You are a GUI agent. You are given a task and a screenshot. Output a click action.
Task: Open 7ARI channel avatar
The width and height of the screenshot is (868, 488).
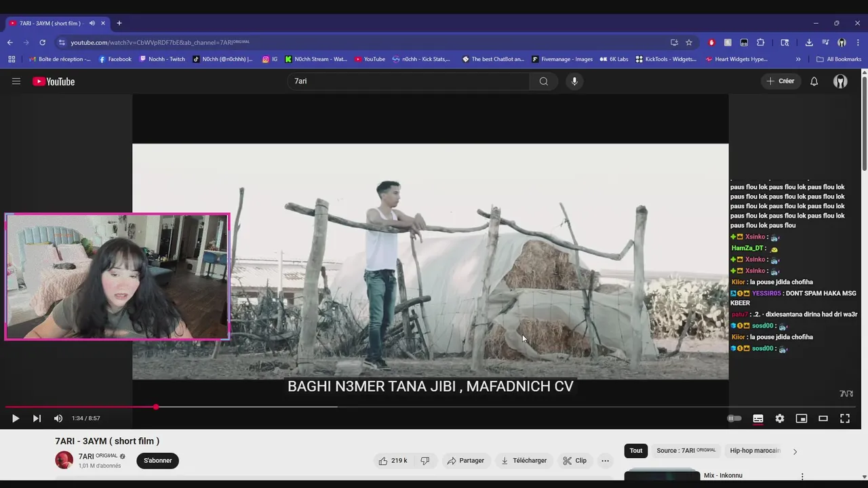pos(64,460)
